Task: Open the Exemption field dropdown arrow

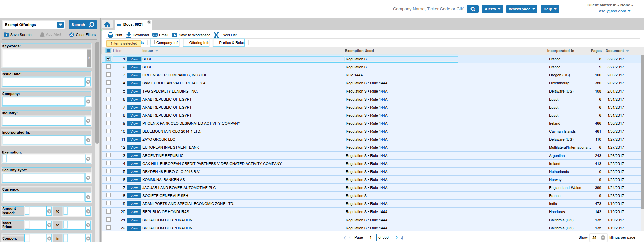Action: (x=88, y=159)
